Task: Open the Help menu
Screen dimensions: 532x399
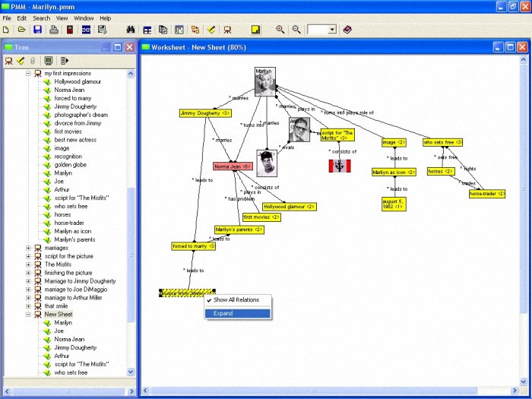Action: click(105, 18)
